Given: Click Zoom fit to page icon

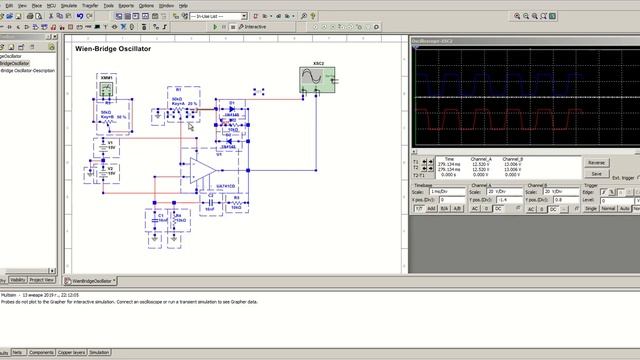Looking at the screenshot, I should click(544, 16).
